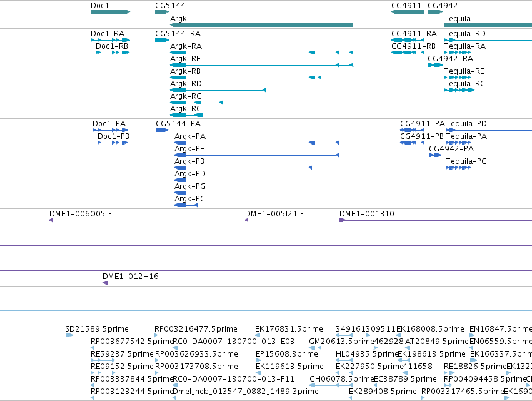Select EST HL04935.5prime
532x401 pixels.
344,360
